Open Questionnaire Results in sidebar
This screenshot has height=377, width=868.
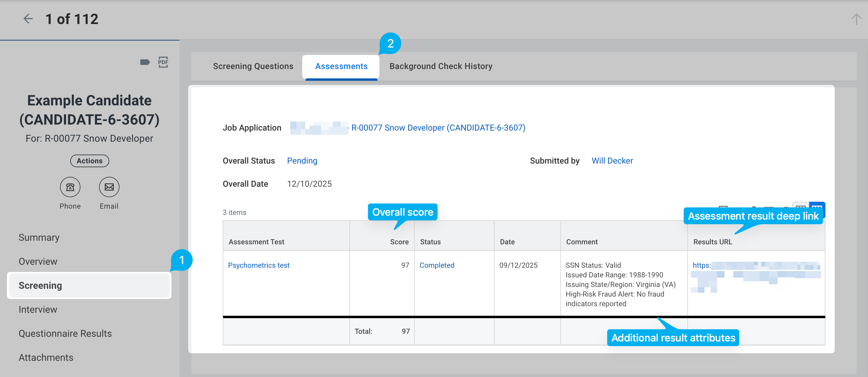tap(65, 333)
